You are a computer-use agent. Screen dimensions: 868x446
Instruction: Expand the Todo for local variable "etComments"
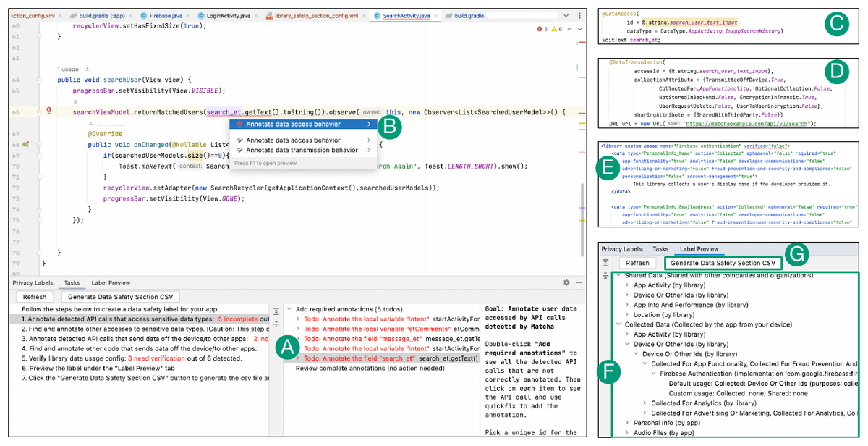299,329
